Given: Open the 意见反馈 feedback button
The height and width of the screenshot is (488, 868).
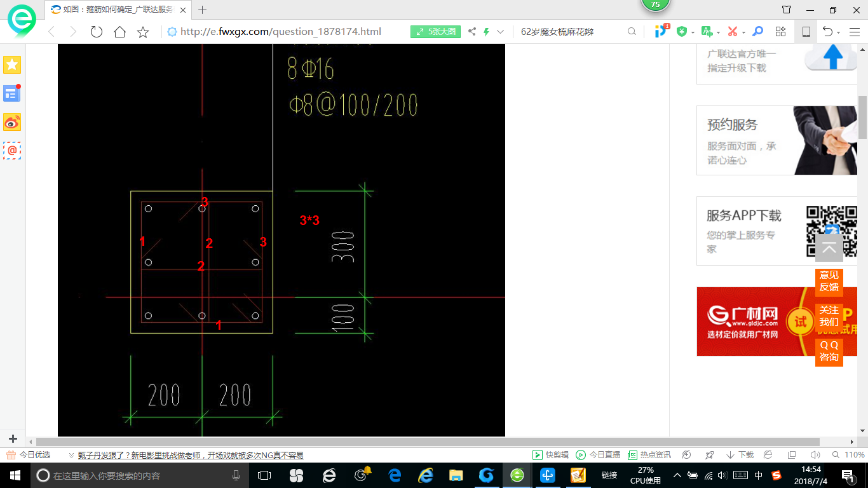Looking at the screenshot, I should coord(829,281).
